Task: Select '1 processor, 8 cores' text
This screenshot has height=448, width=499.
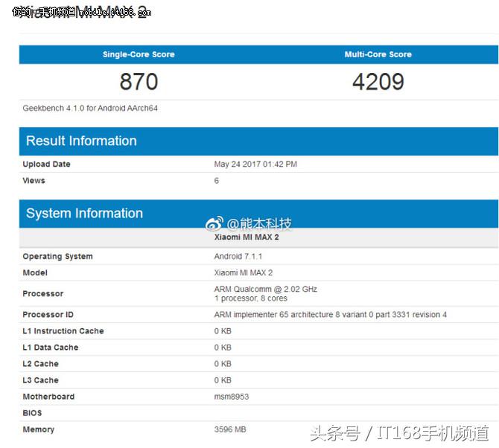Action: click(x=250, y=298)
